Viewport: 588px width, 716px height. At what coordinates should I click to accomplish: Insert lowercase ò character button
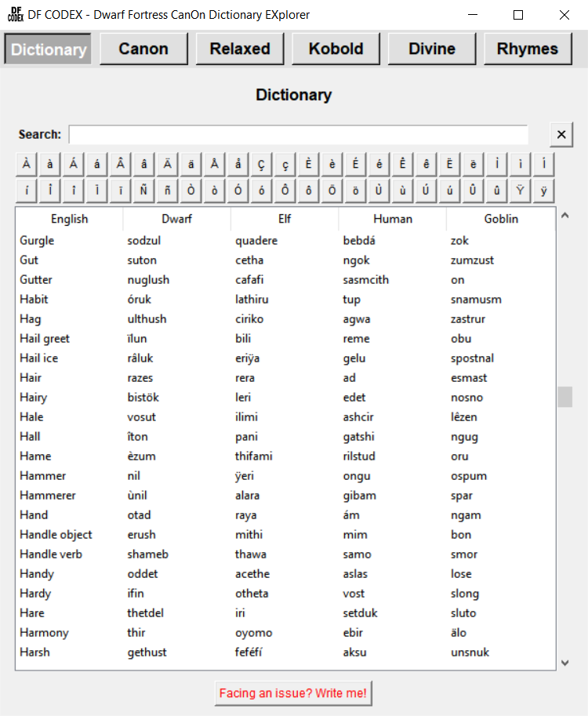pos(215,191)
